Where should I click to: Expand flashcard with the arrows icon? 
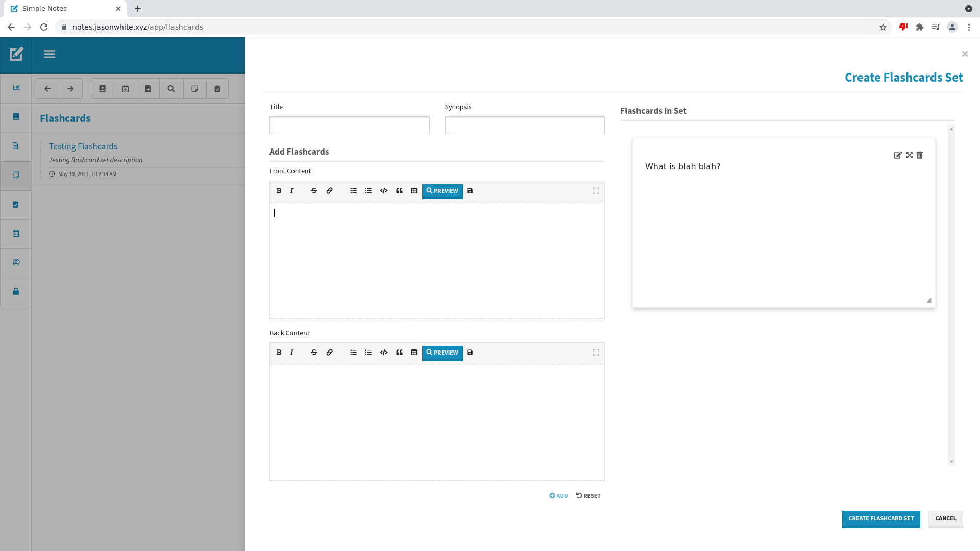tap(909, 155)
